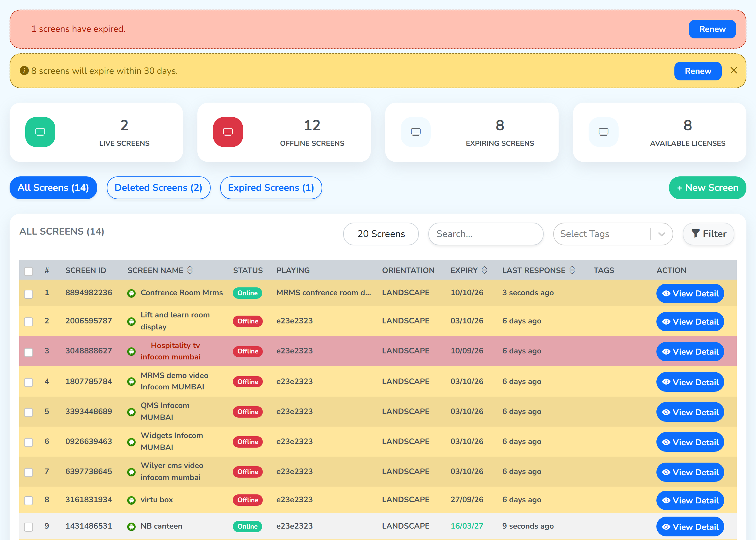Screen dimensions: 756x540
Task: Click Android icon beside Confrence Room Mrms
Action: [x=131, y=293]
